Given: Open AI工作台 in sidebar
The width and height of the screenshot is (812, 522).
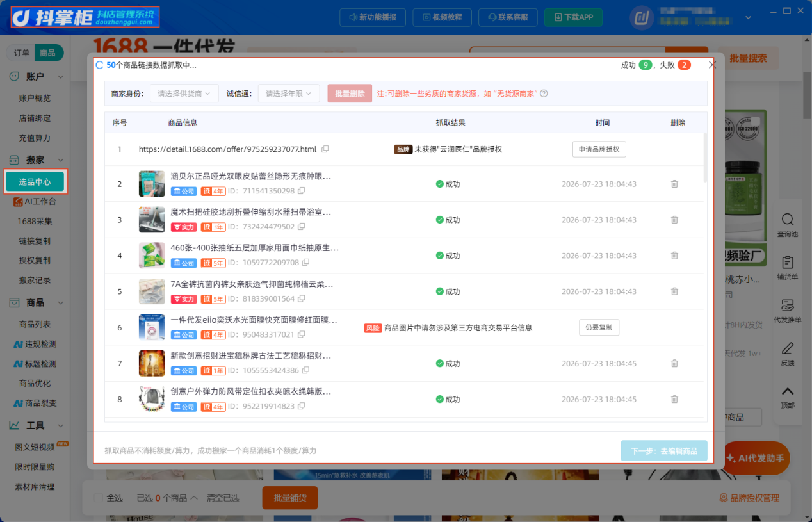Looking at the screenshot, I should click(x=35, y=202).
